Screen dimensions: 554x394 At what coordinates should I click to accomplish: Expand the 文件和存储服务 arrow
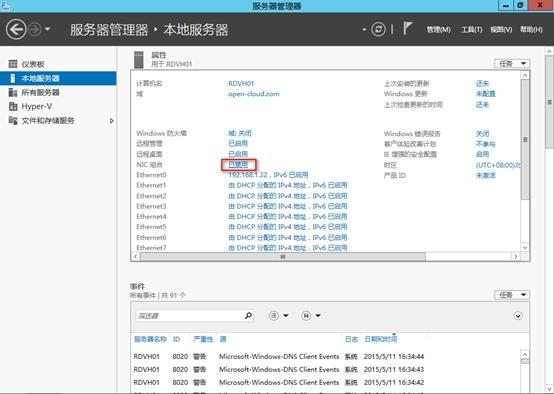coord(112,121)
